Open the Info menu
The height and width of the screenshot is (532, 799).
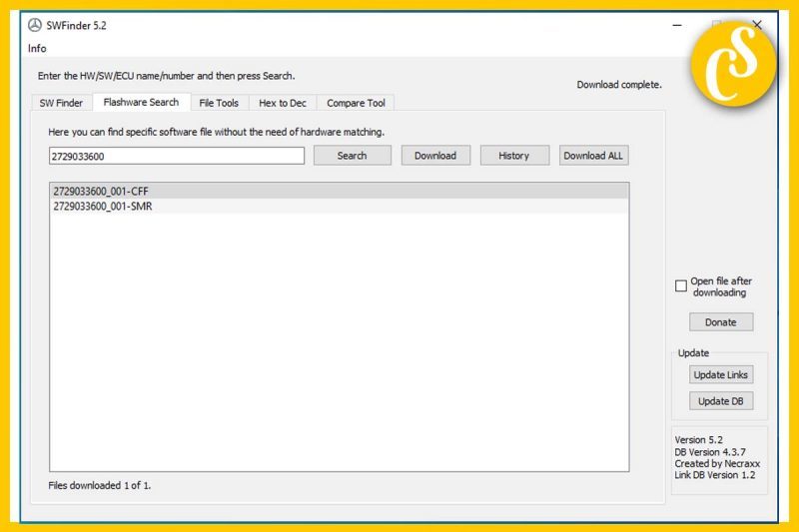click(x=37, y=48)
